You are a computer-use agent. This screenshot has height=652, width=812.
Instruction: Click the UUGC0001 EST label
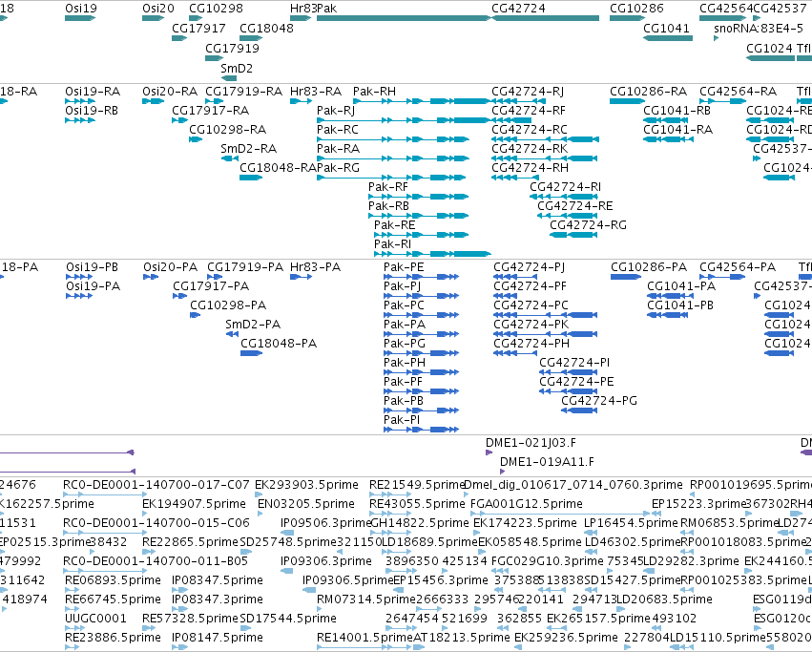[x=95, y=619]
